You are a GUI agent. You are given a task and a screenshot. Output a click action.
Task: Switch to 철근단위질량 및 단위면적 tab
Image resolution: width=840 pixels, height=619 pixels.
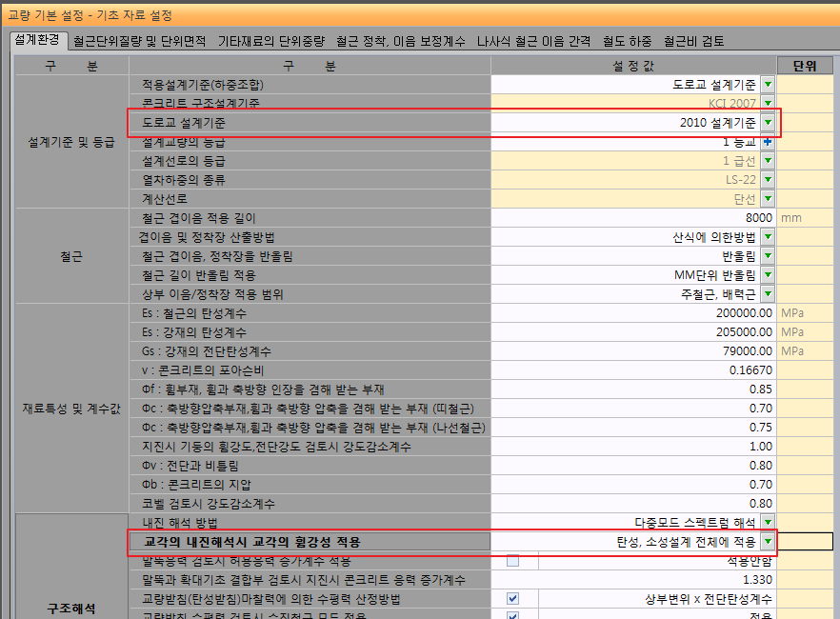[x=139, y=41]
